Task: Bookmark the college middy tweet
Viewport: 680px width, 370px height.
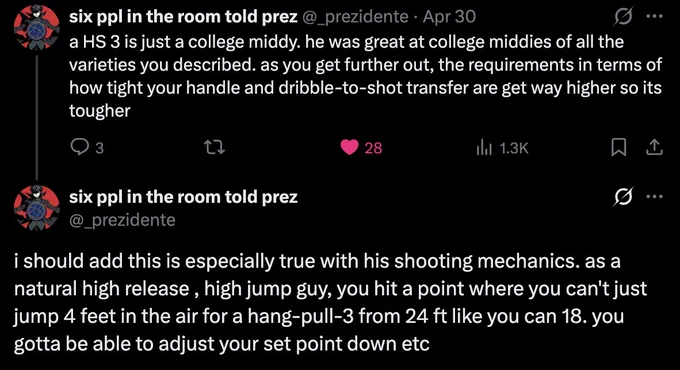Action: pyautogui.click(x=618, y=148)
